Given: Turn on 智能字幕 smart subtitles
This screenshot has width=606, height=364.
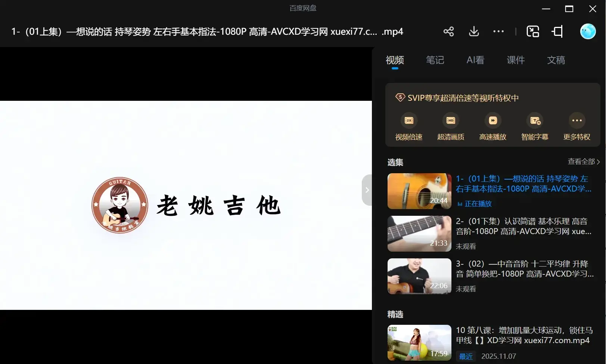Looking at the screenshot, I should (535, 126).
